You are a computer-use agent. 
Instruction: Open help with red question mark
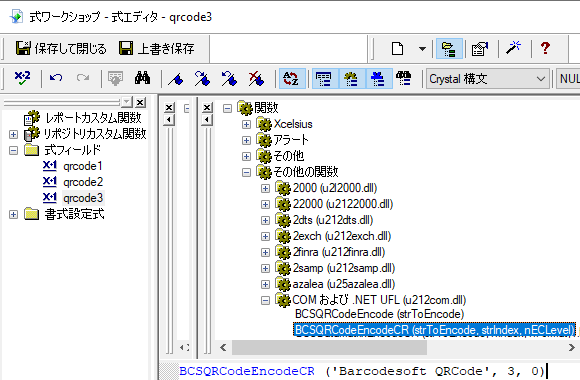545,48
